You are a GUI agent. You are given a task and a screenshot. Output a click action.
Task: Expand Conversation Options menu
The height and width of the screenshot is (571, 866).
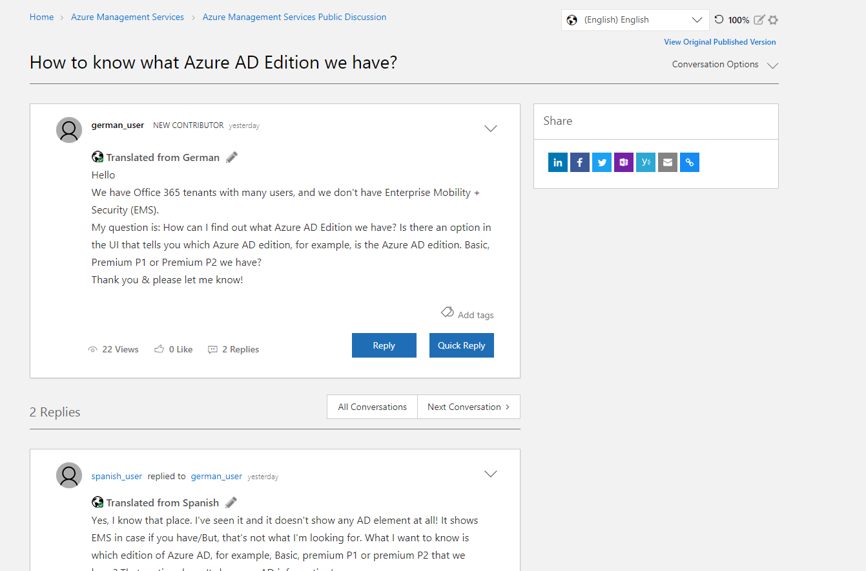pos(725,65)
